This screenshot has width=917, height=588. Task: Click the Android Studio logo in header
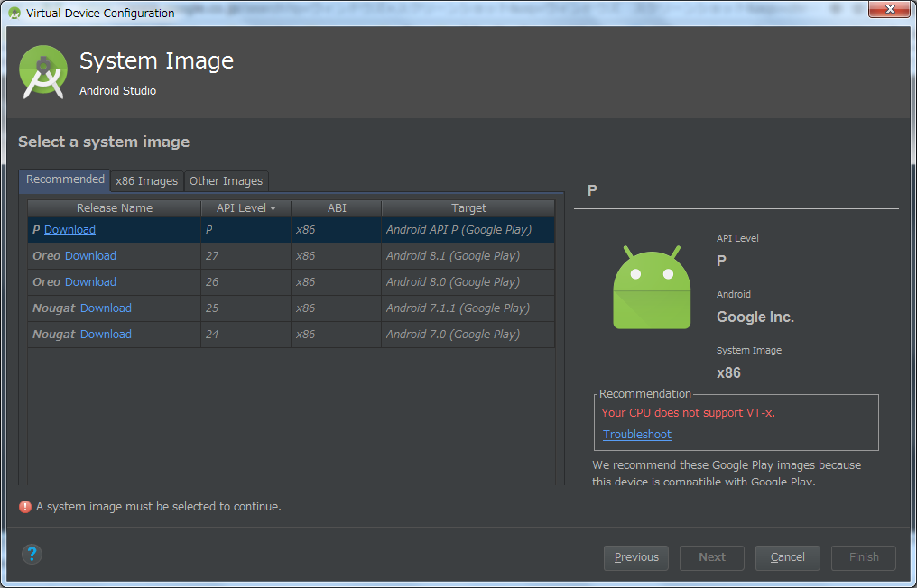(43, 72)
